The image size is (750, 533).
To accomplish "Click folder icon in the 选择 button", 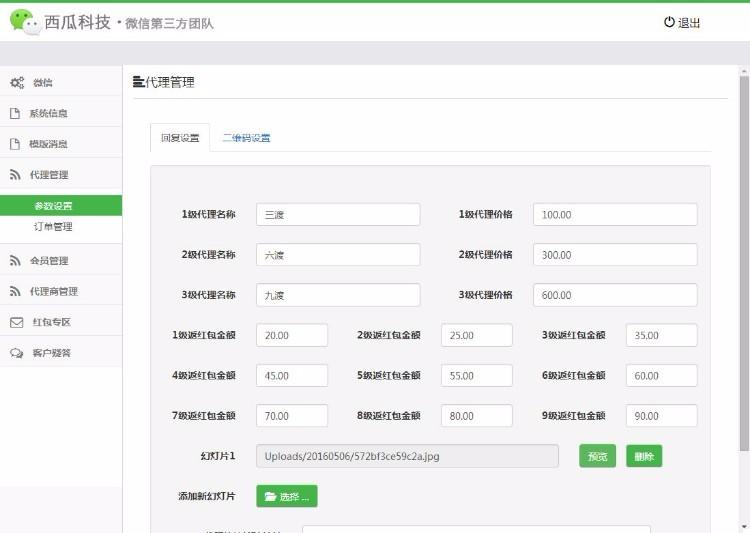I will click(270, 497).
